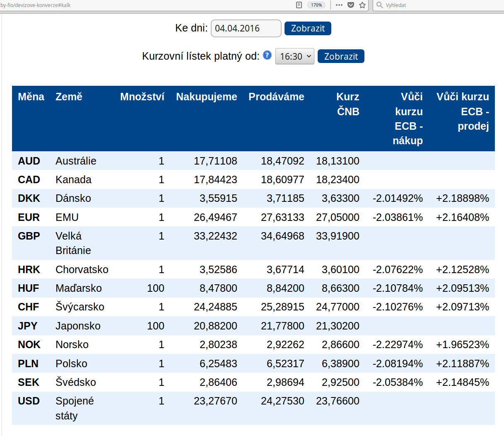Click the USD currency code
The image size is (504, 436).
(x=29, y=401)
